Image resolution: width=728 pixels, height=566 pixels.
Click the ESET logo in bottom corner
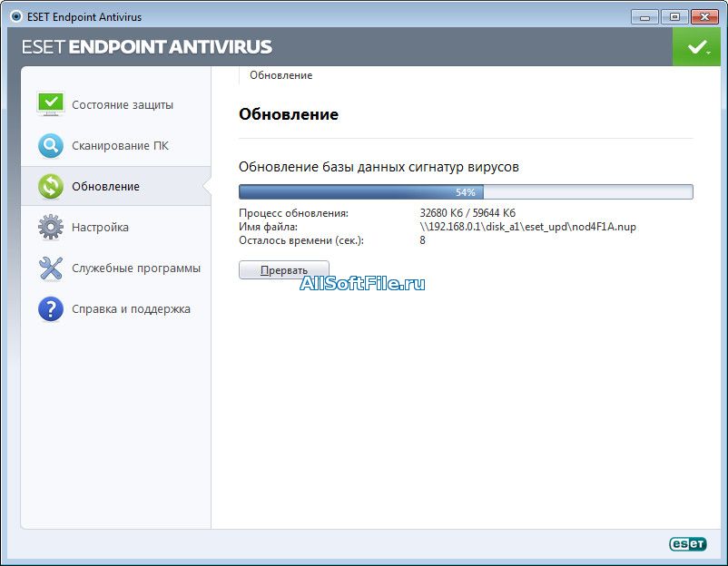[x=688, y=543]
